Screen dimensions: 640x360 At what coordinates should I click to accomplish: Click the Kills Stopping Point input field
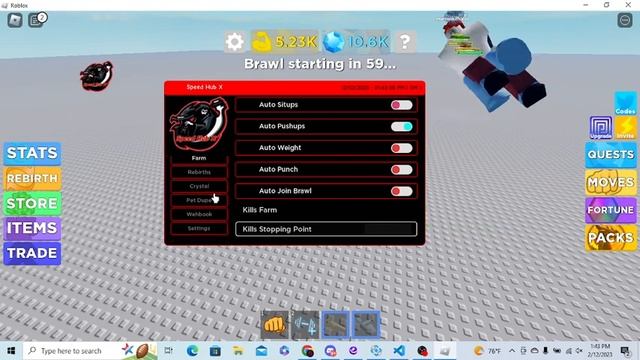click(x=326, y=229)
